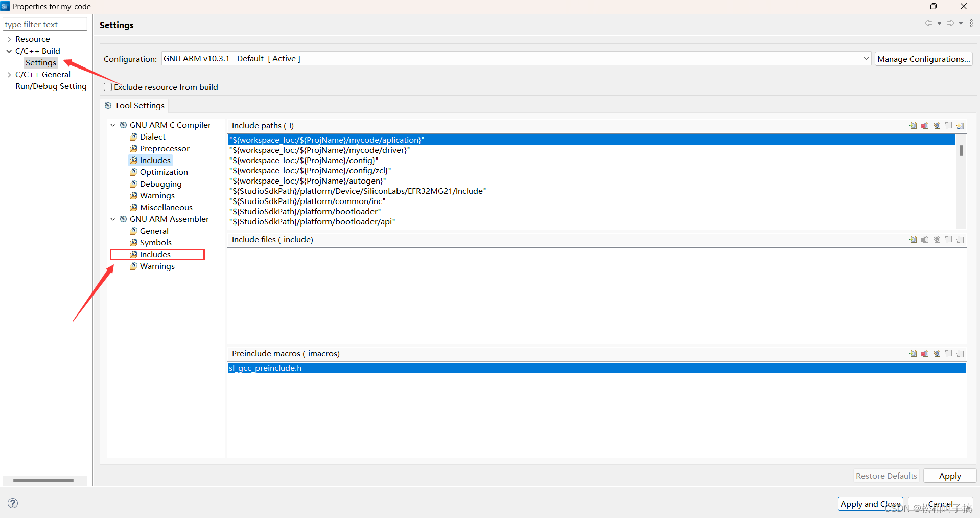Click Move Down icon for Include paths
This screenshot has height=518, width=980.
(x=960, y=126)
